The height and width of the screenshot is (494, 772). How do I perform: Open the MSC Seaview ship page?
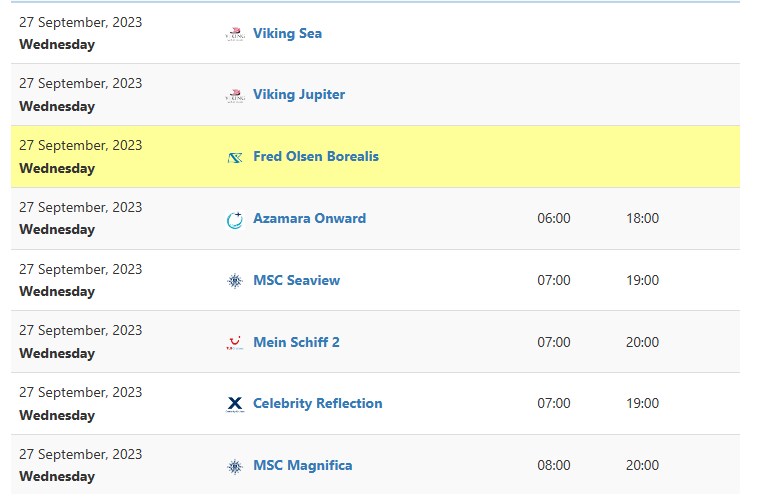pos(296,280)
